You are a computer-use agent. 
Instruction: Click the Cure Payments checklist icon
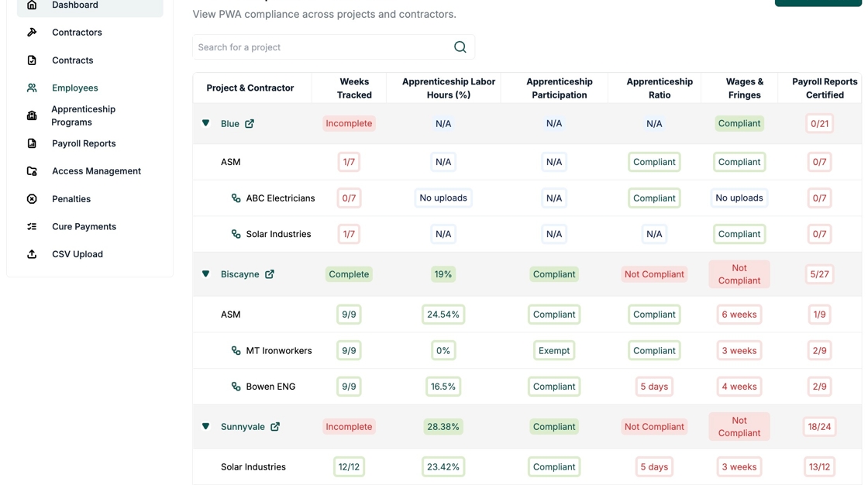point(32,226)
